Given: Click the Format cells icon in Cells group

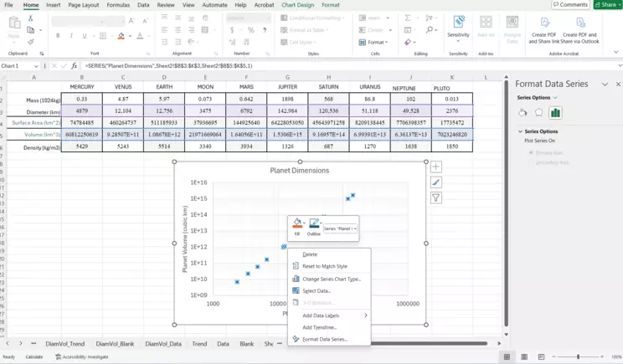Looking at the screenshot, I should [x=362, y=42].
